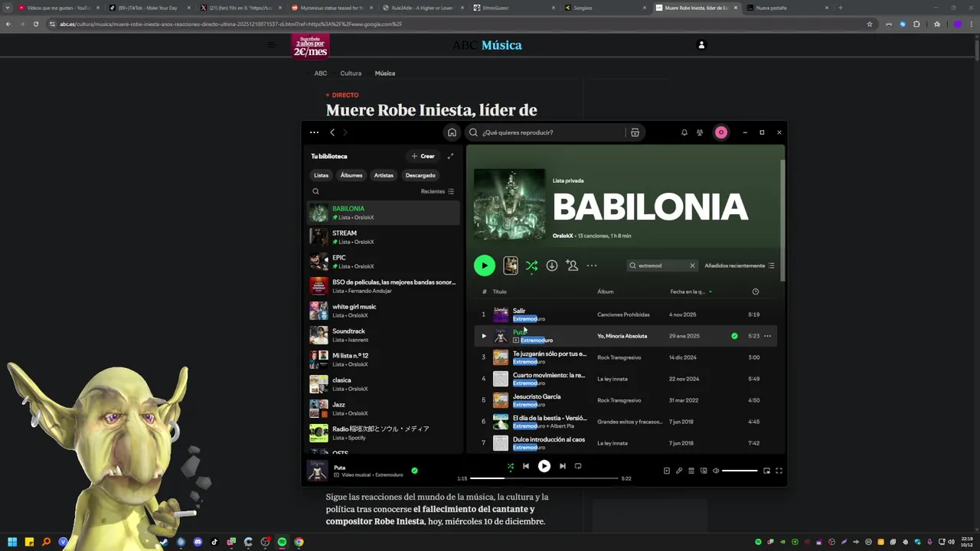Open Crear dropdown in library
This screenshot has height=551, width=980.
click(x=423, y=156)
